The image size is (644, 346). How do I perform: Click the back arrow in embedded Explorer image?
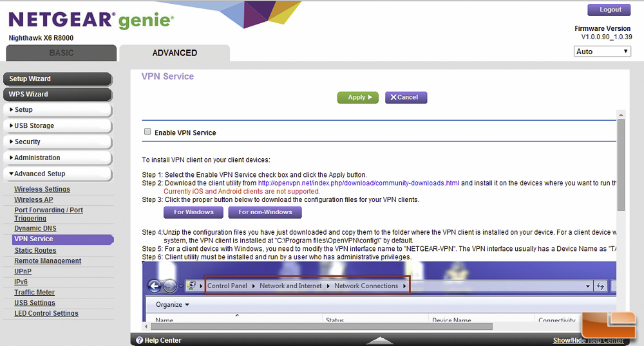click(x=155, y=286)
